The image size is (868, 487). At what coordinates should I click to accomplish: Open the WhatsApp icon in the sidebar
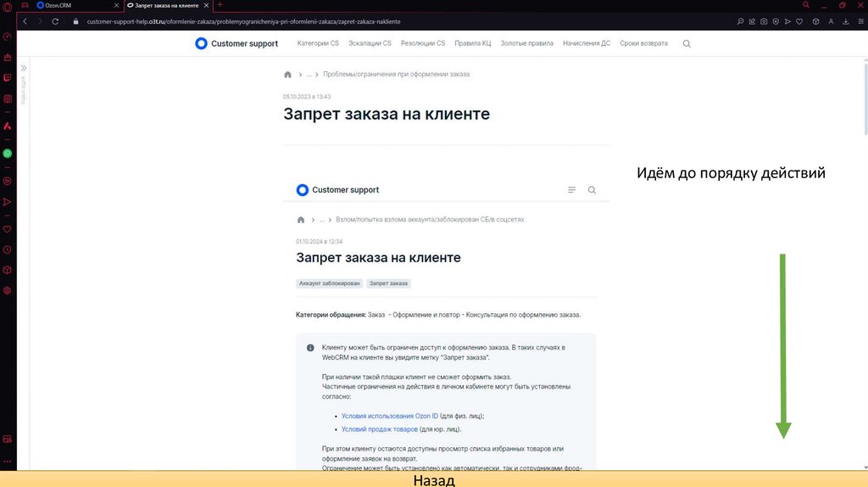pyautogui.click(x=7, y=154)
